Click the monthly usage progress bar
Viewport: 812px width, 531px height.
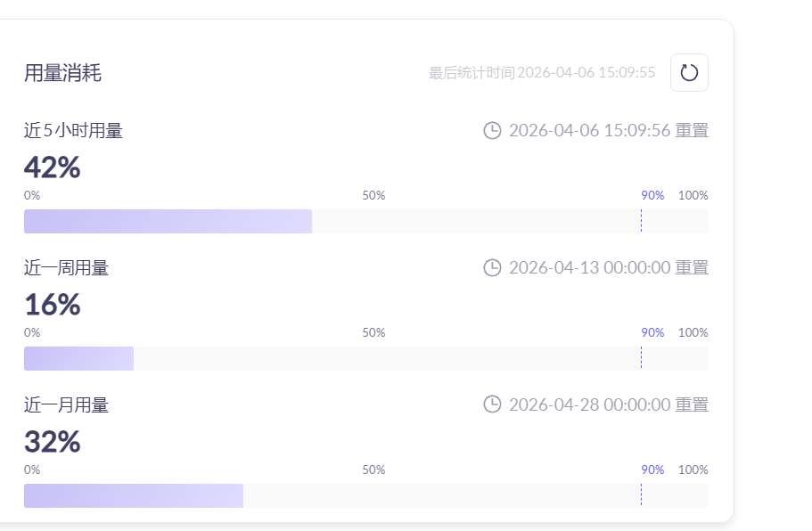365,496
